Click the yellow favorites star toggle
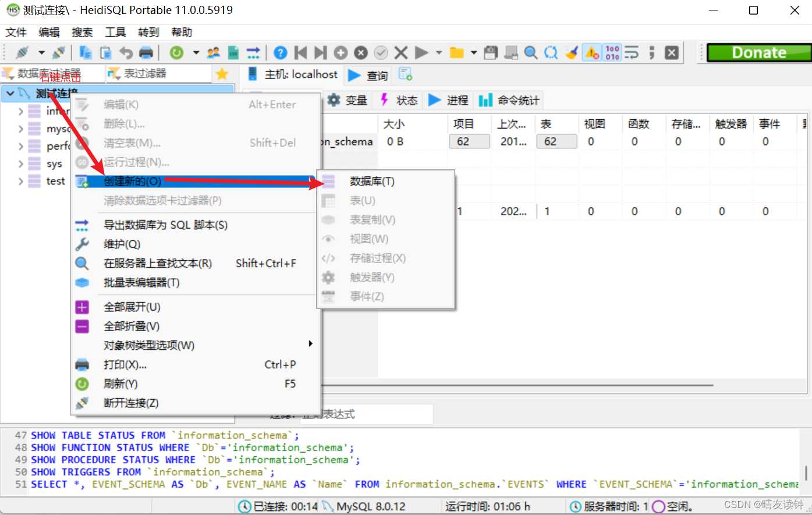This screenshot has height=515, width=812. [221, 74]
